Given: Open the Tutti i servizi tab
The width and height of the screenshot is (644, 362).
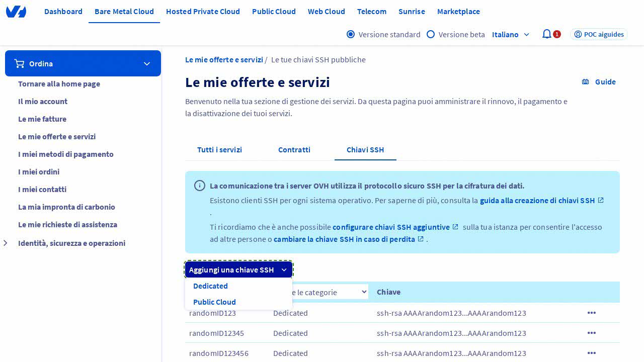Looking at the screenshot, I should 219,150.
